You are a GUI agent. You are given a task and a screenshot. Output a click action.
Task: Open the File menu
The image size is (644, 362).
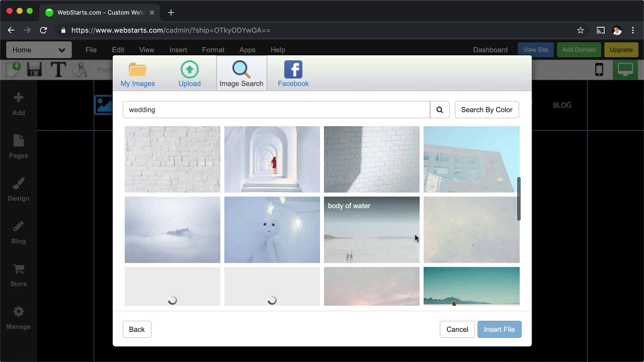point(91,50)
